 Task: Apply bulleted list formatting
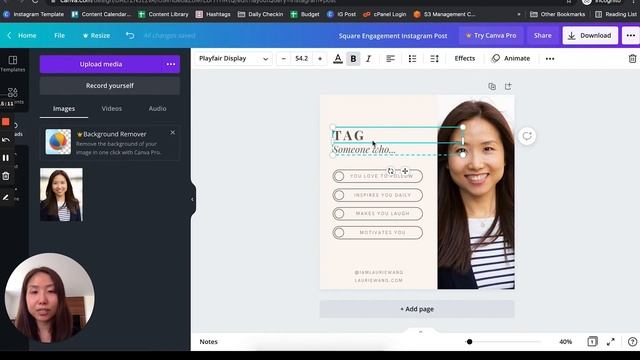point(412,59)
